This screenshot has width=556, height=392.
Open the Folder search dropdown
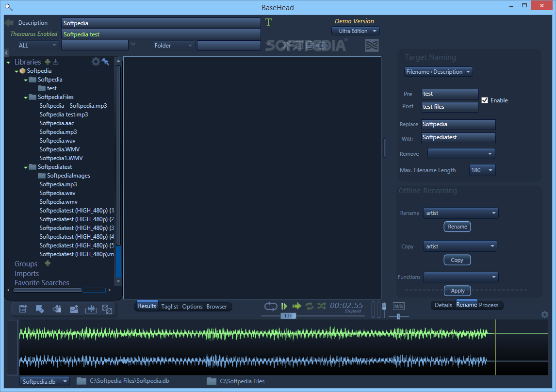(173, 46)
